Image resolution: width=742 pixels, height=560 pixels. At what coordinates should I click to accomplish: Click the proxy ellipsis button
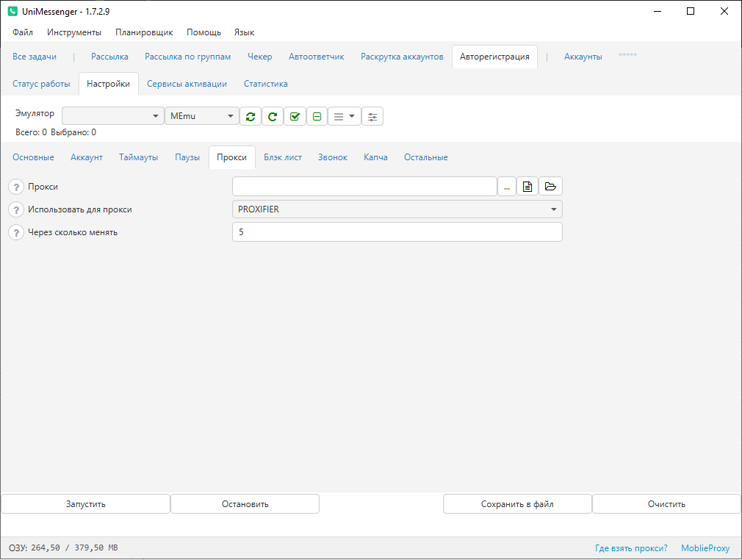[x=507, y=187]
